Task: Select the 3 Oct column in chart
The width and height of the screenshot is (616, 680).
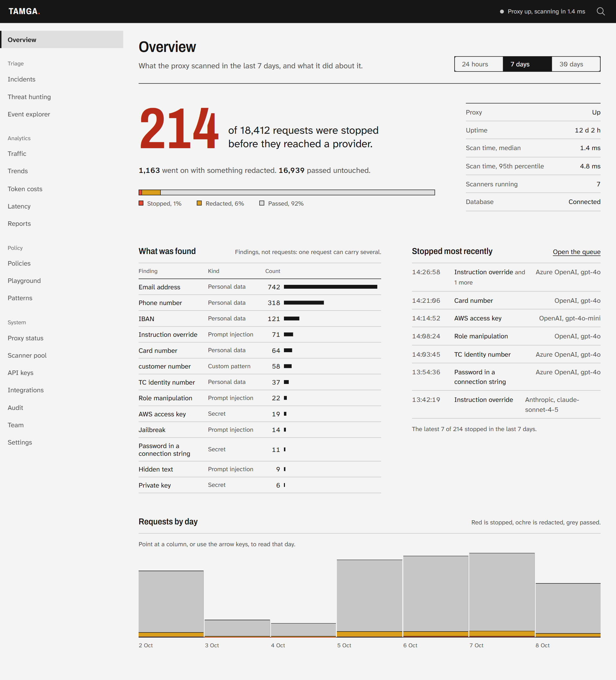Action: click(237, 628)
